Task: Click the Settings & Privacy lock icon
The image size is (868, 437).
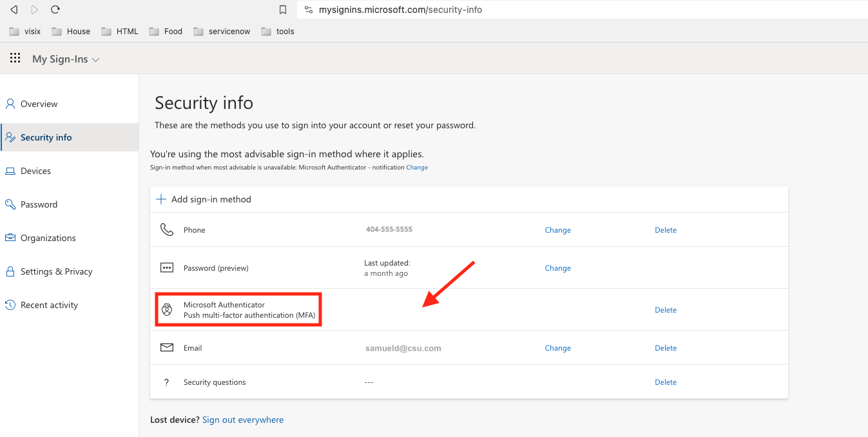Action: coord(10,271)
